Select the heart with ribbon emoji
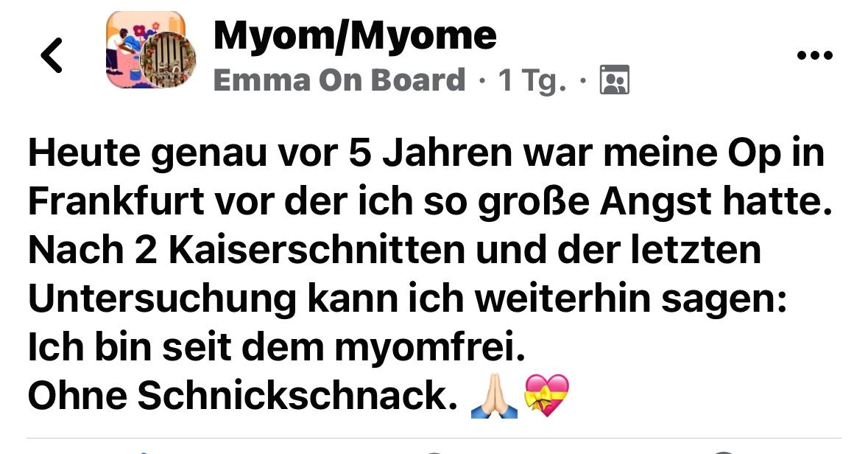This screenshot has height=454, width=868. coord(546,396)
